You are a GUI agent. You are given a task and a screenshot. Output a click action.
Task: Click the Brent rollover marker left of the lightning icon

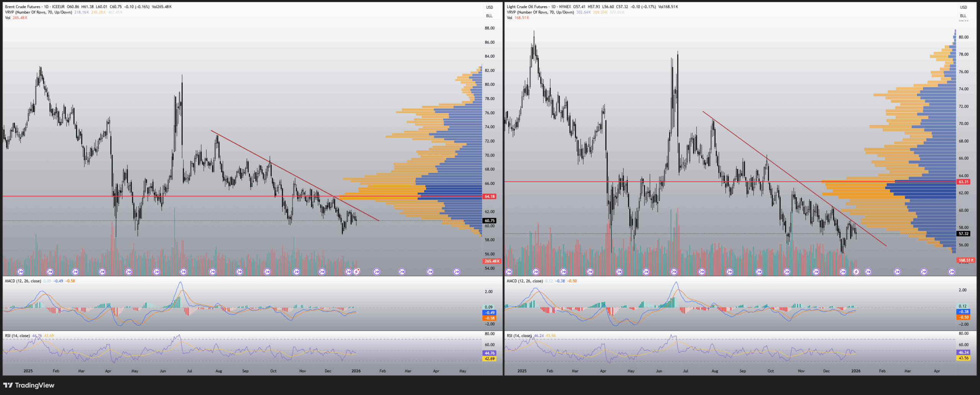348,272
